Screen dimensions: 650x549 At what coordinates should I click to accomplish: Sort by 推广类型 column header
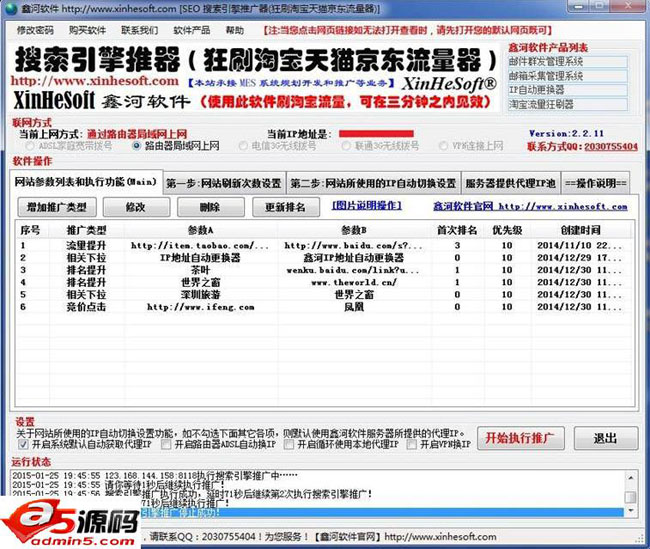[x=87, y=230]
